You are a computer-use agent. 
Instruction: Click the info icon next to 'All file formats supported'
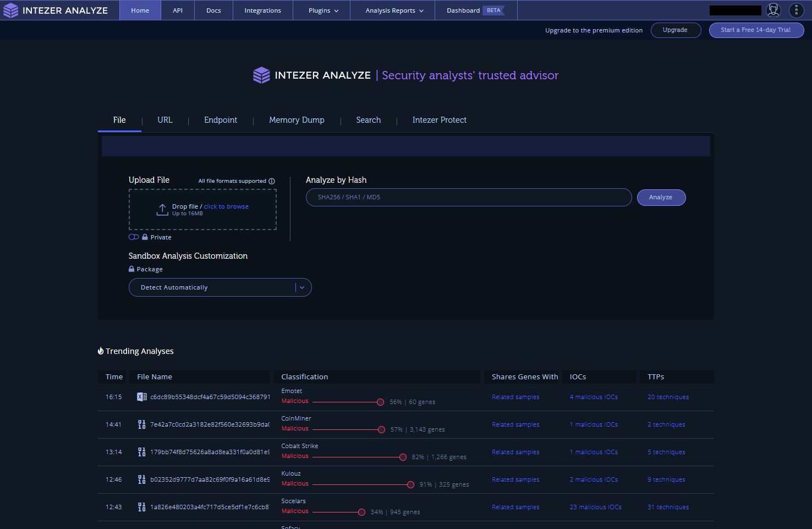271,181
